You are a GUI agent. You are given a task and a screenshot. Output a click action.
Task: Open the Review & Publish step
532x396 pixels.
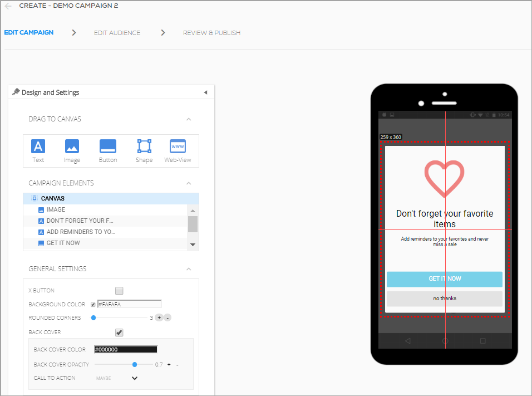point(211,33)
